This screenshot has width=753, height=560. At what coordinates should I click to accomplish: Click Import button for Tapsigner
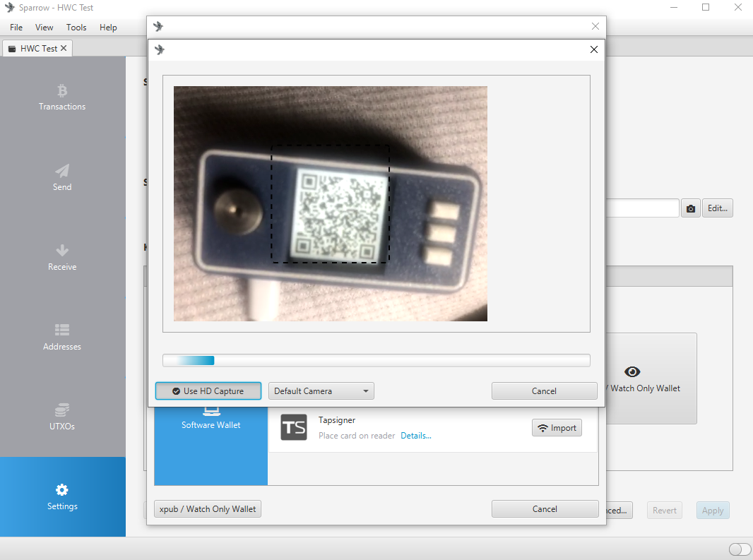click(557, 428)
